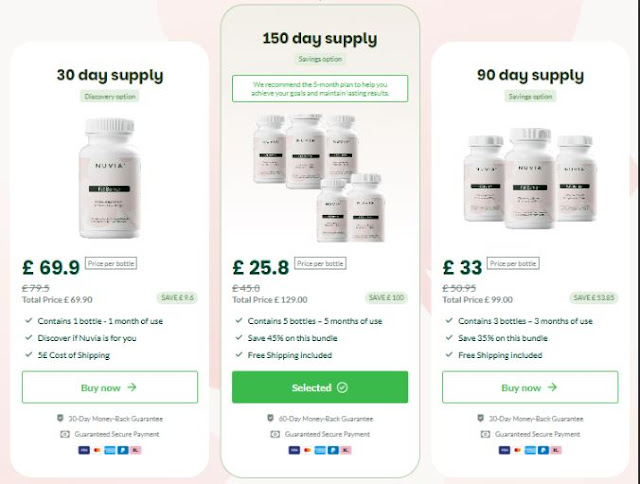This screenshot has width=640, height=484.
Task: Click the Selected button for 150 day supply
Action: (x=320, y=387)
